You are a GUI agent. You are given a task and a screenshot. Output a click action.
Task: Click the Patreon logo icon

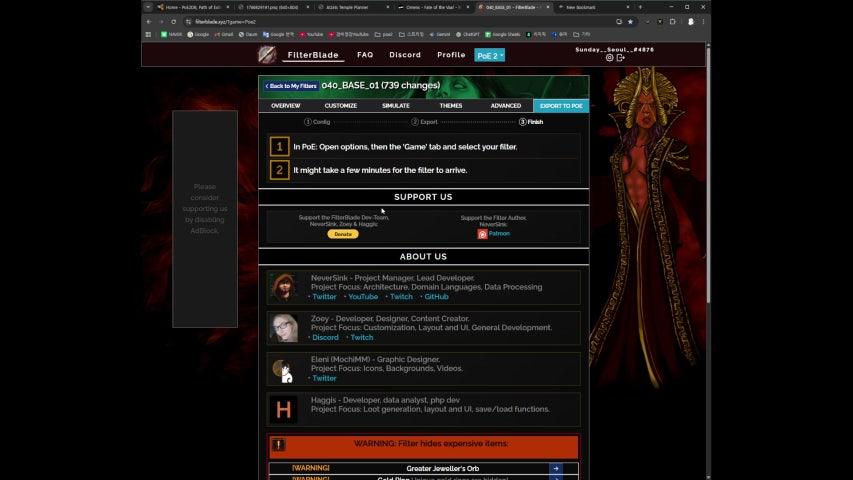(482, 234)
